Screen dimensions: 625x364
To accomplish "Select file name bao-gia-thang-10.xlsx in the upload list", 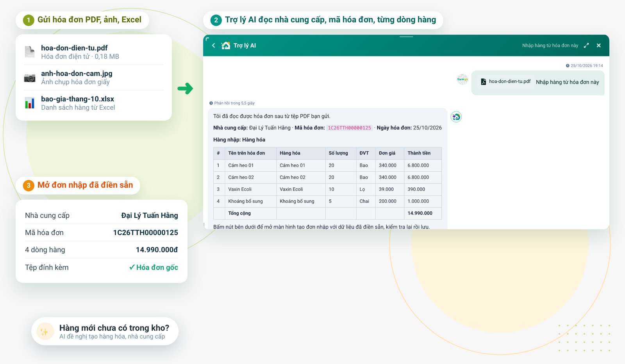I will click(x=77, y=99).
